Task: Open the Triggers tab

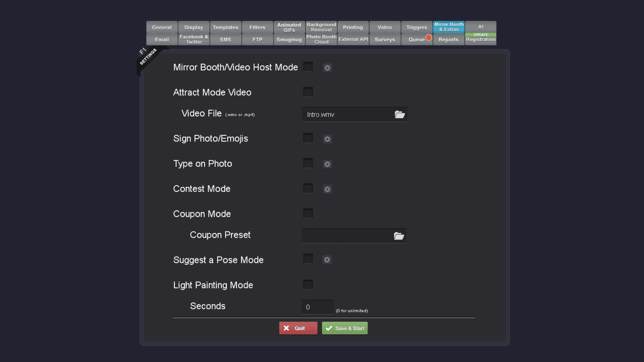Action: (417, 27)
